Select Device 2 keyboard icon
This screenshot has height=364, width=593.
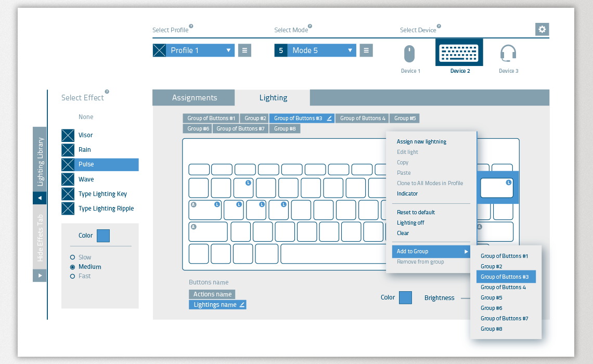coord(459,53)
